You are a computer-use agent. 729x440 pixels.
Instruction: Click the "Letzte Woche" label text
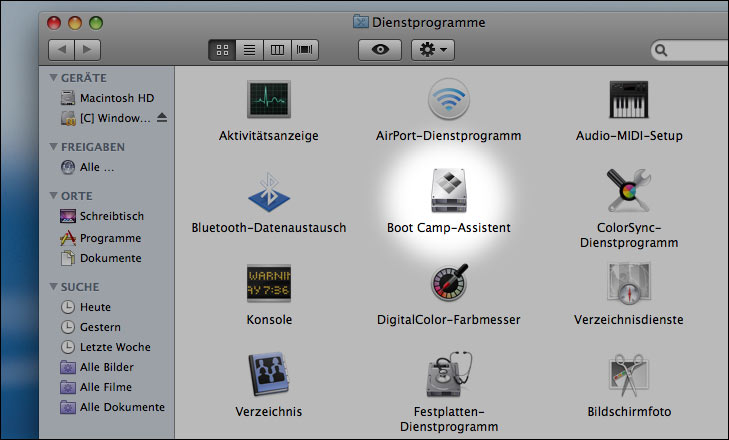[115, 347]
